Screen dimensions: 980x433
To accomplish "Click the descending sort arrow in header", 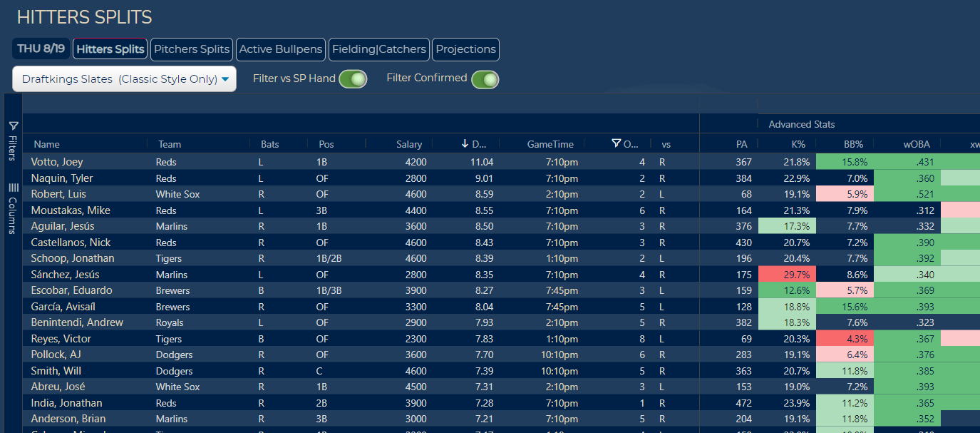I will [x=465, y=144].
